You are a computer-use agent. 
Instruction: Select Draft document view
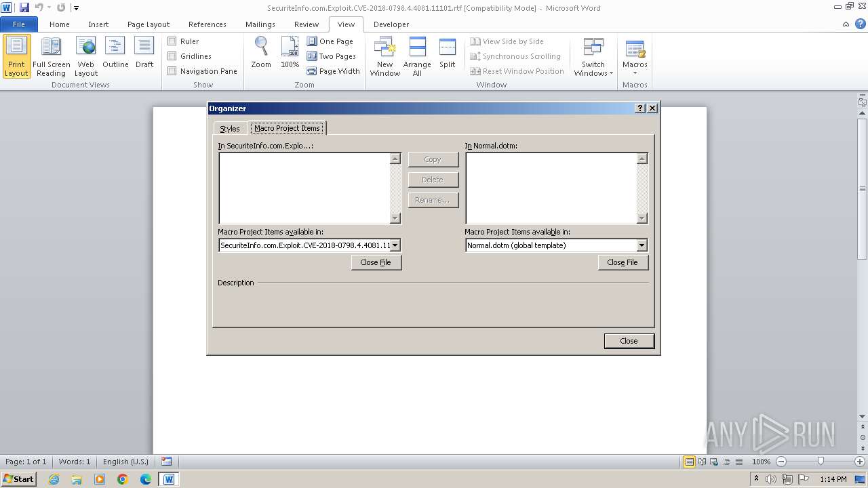point(144,53)
